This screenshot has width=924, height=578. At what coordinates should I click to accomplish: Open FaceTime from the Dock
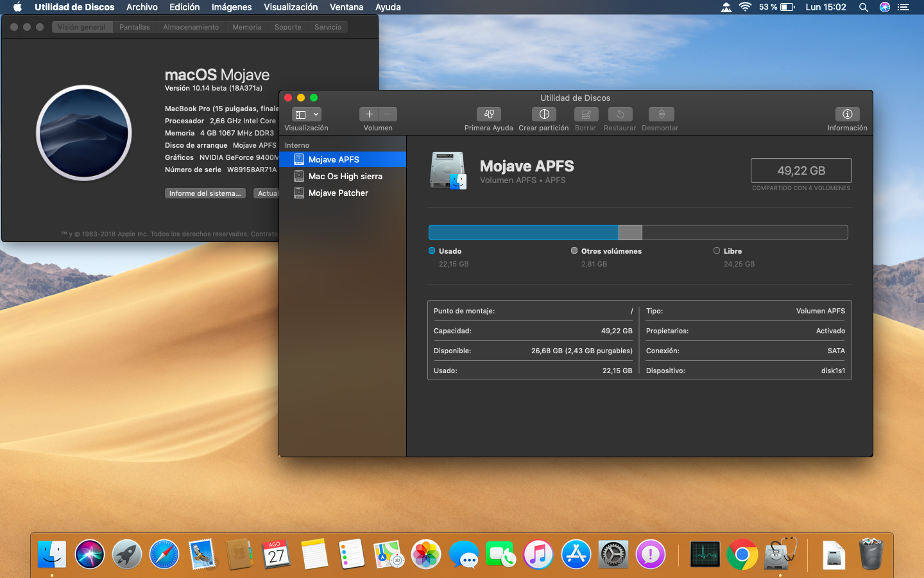pyautogui.click(x=501, y=554)
